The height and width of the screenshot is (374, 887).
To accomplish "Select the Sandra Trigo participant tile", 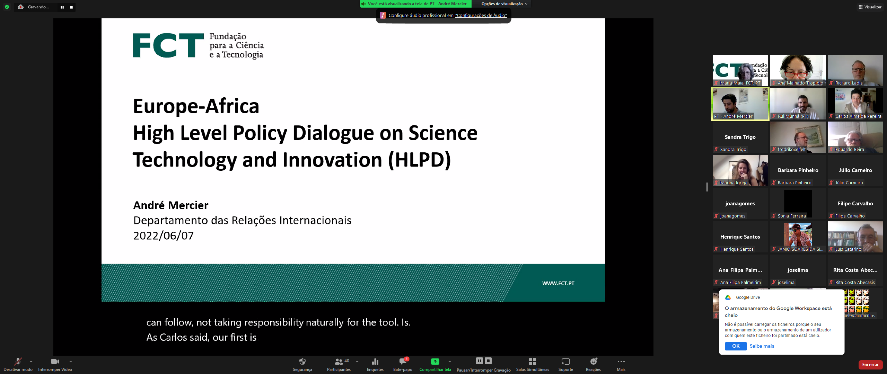I will (x=740, y=137).
